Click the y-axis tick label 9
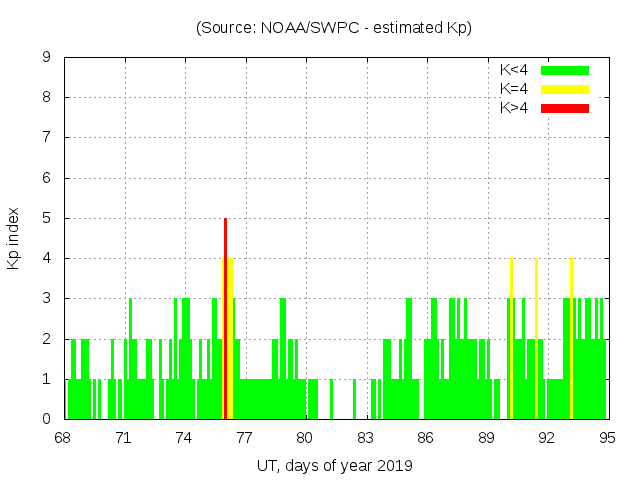This screenshot has width=640, height=480. pyautogui.click(x=47, y=58)
